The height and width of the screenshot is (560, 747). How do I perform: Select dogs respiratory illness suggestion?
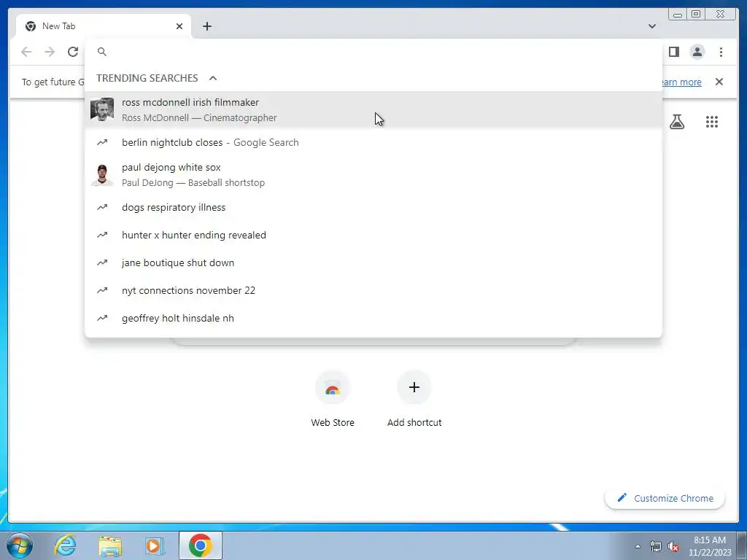(373, 208)
